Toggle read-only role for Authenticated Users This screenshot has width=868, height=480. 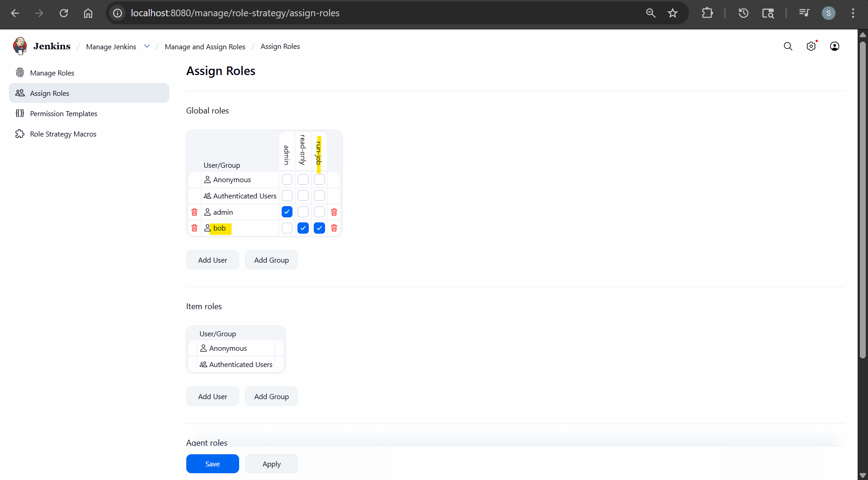[x=303, y=196]
